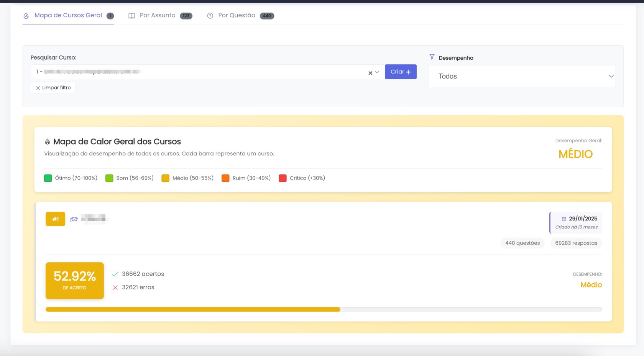Expand the Pesquisar Curso dropdown arrow
This screenshot has height=356, width=644.
377,72
